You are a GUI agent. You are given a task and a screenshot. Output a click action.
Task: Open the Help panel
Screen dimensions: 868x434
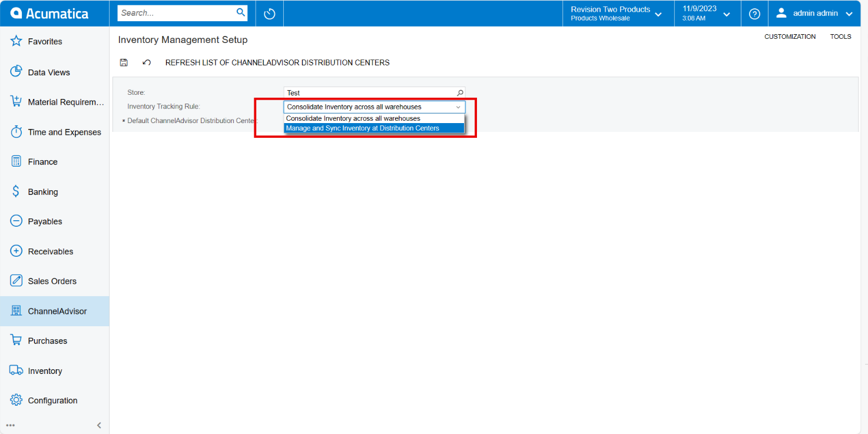[754, 13]
